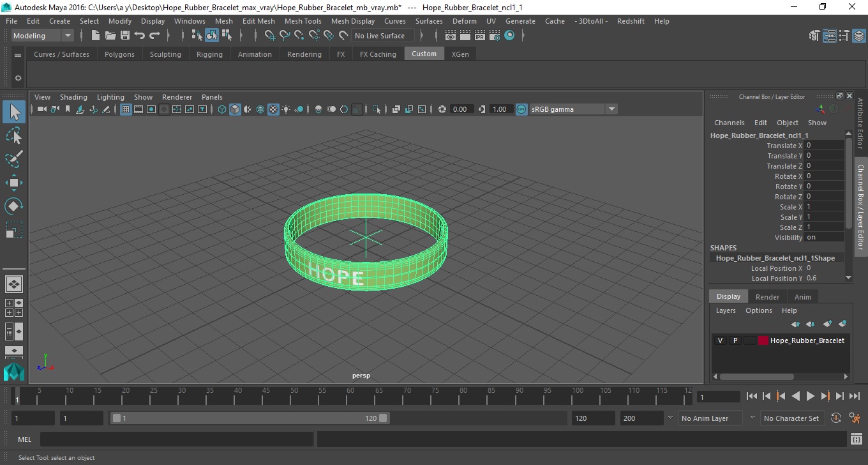Open the Modeling menu set dropdown
The width and height of the screenshot is (868, 465).
(x=43, y=36)
